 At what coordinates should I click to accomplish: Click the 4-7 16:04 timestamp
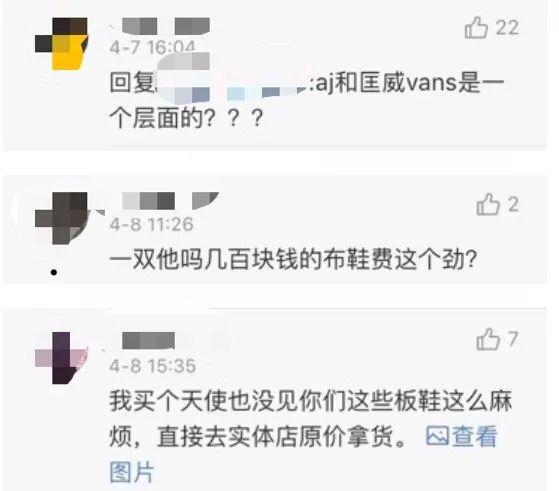pos(153,47)
